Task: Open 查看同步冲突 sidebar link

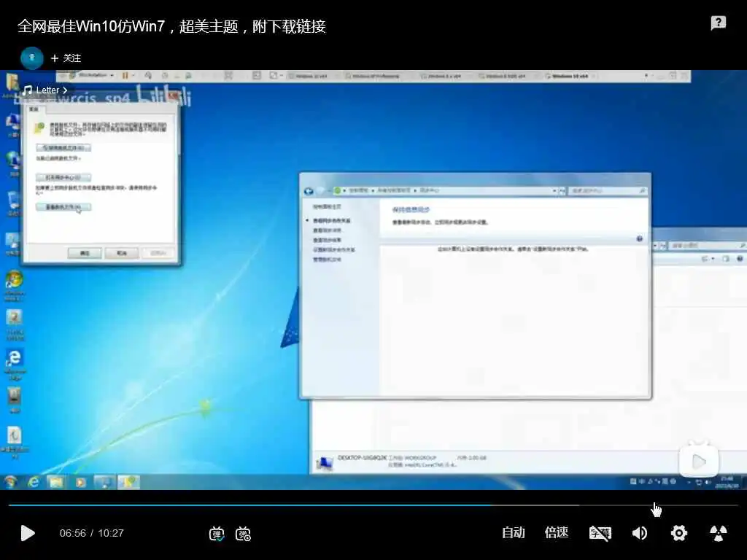Action: pos(327,230)
